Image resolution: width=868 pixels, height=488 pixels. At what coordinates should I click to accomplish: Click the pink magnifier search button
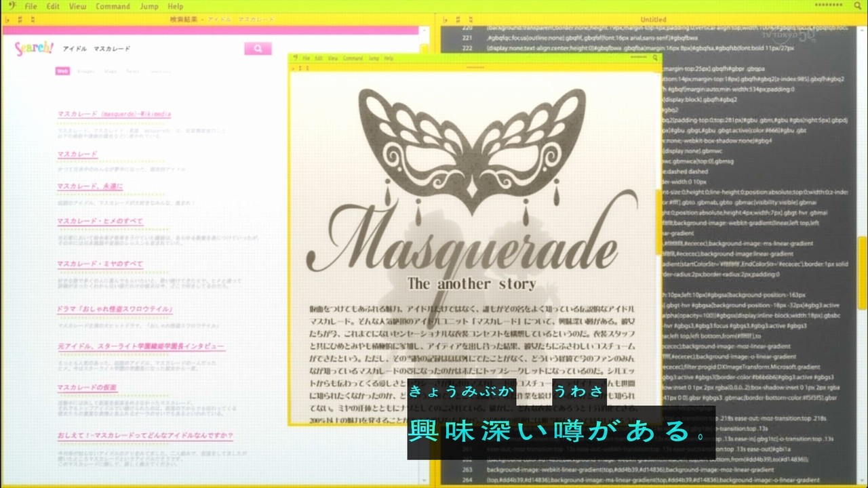[258, 49]
